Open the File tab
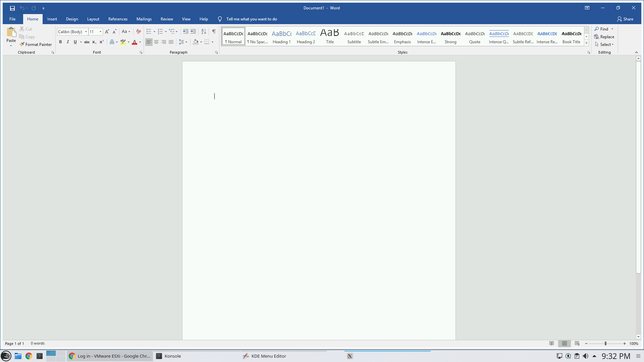The height and width of the screenshot is (362, 644). [x=12, y=19]
